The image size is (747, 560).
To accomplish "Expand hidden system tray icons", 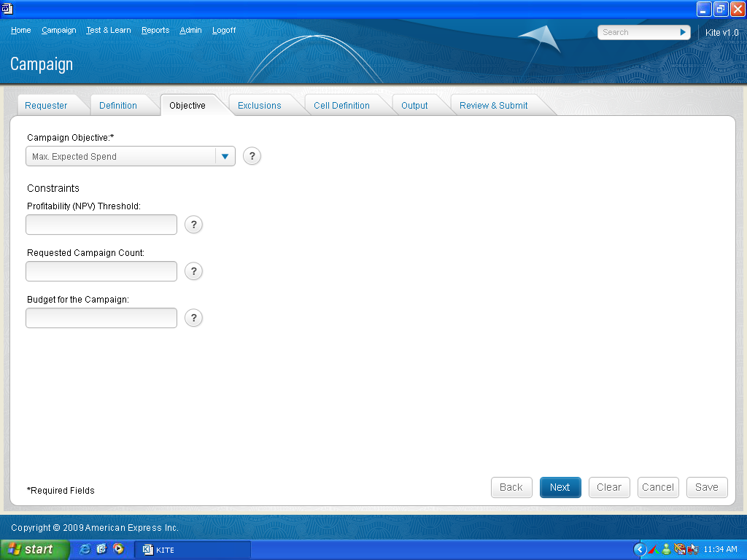I will tap(640, 549).
